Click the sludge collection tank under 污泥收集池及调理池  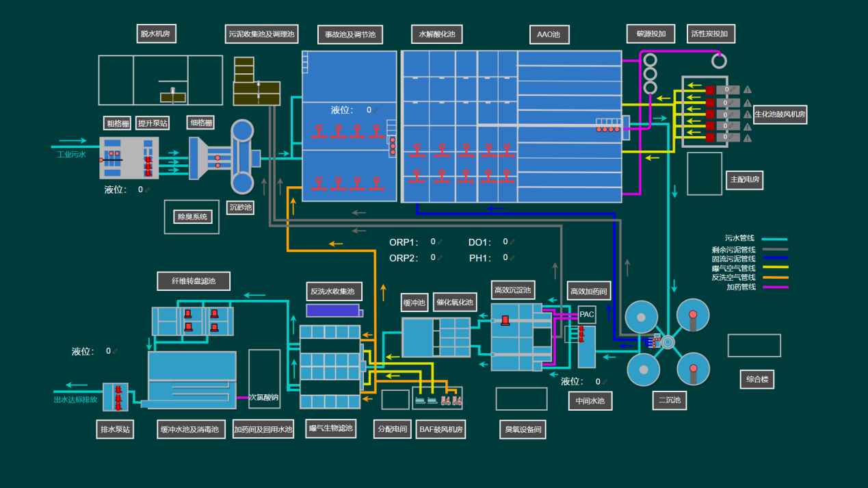tap(256, 81)
